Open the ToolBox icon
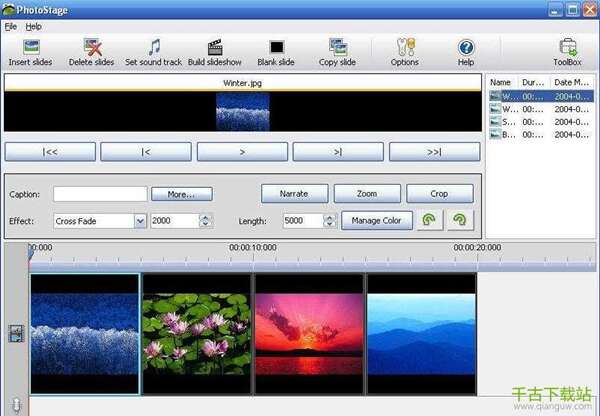600x416 pixels. pos(567,47)
